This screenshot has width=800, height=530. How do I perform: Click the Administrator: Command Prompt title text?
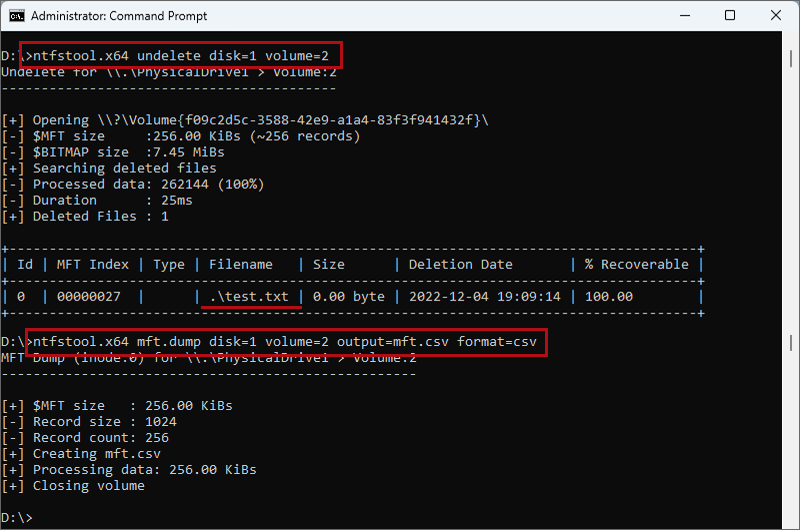point(119,16)
